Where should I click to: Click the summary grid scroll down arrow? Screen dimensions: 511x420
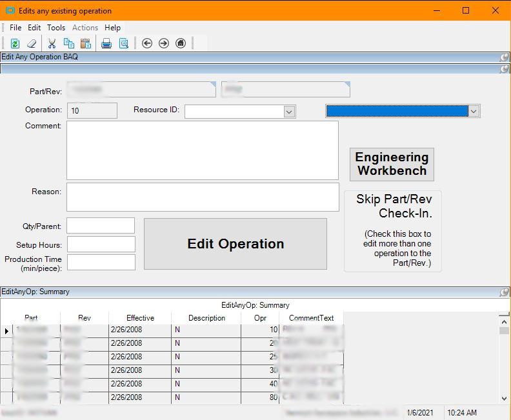click(504, 398)
